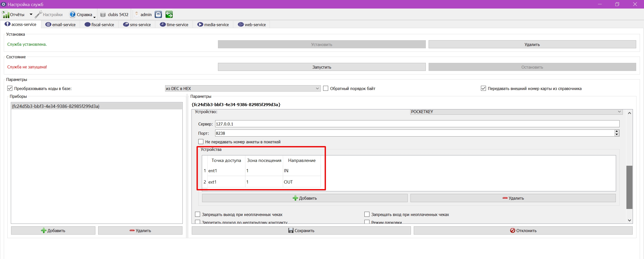The width and height of the screenshot is (644, 259).
Task: Switch to the fiscal-service tab
Action: pos(99,25)
